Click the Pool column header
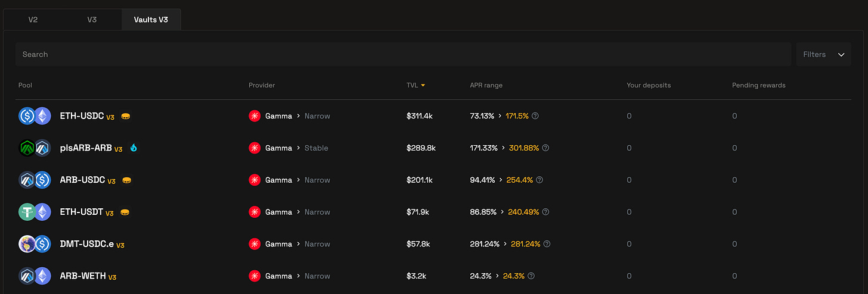868x294 pixels. click(x=25, y=85)
